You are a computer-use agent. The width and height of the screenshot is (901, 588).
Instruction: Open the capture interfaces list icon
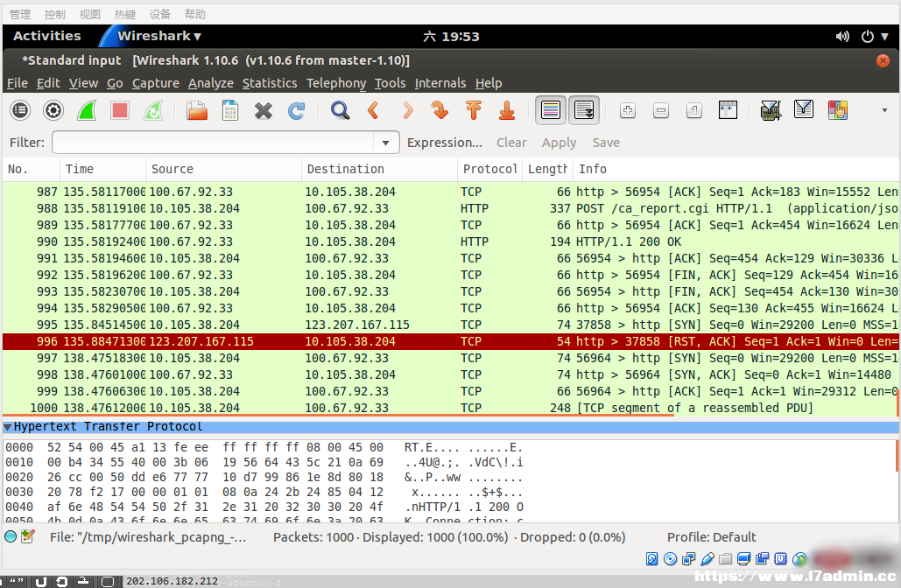[x=20, y=110]
